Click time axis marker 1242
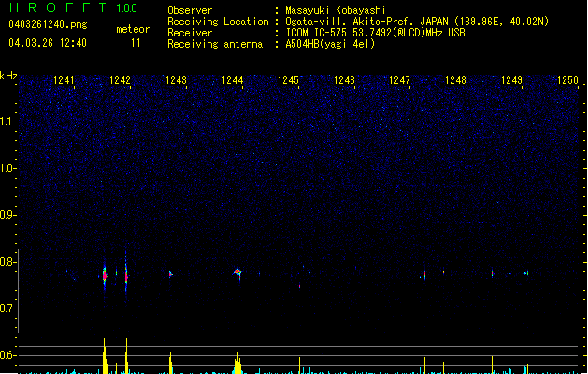The height and width of the screenshot is (374, 588). point(120,80)
